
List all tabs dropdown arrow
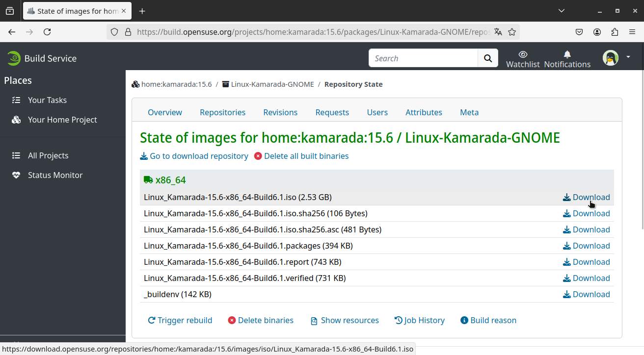pyautogui.click(x=562, y=11)
